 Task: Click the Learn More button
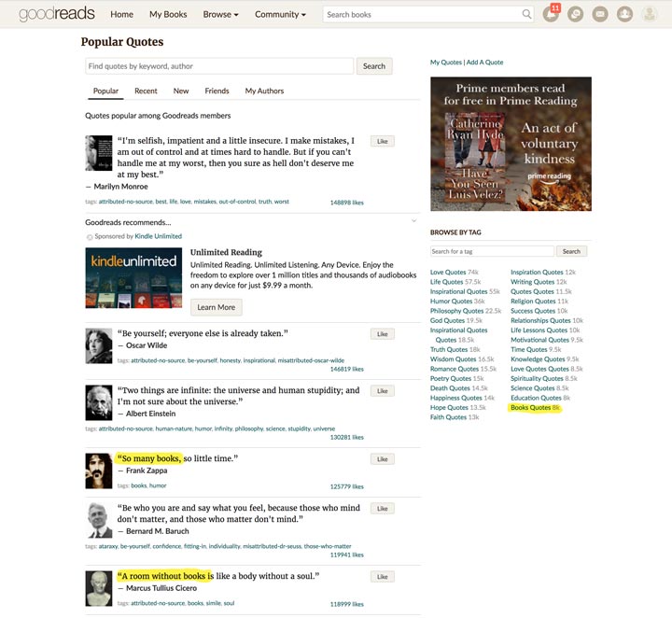pos(216,307)
